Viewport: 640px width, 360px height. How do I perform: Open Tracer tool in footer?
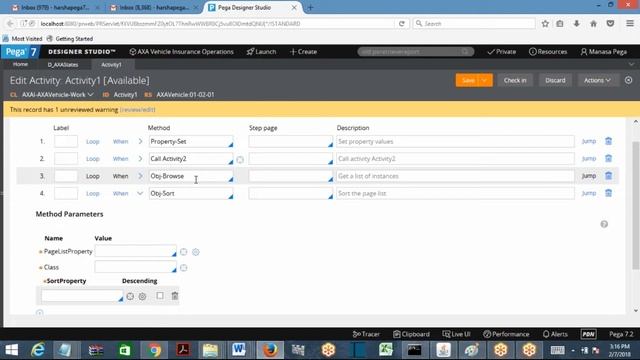(x=366, y=334)
